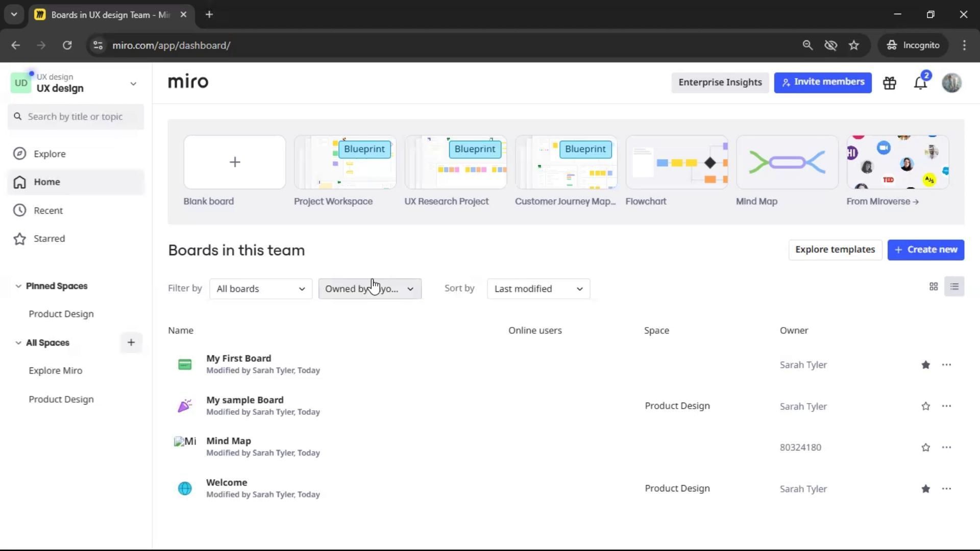
Task: Select the Mind Map template
Action: (x=787, y=162)
